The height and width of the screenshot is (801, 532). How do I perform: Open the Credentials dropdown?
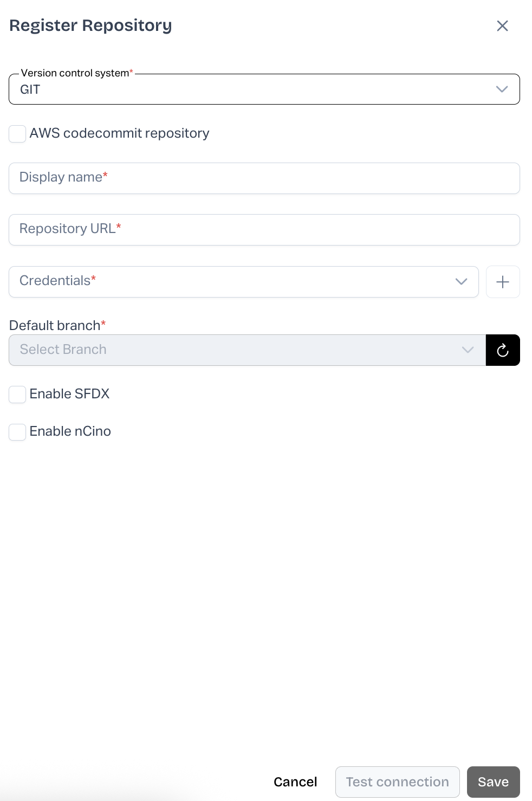[233, 282]
